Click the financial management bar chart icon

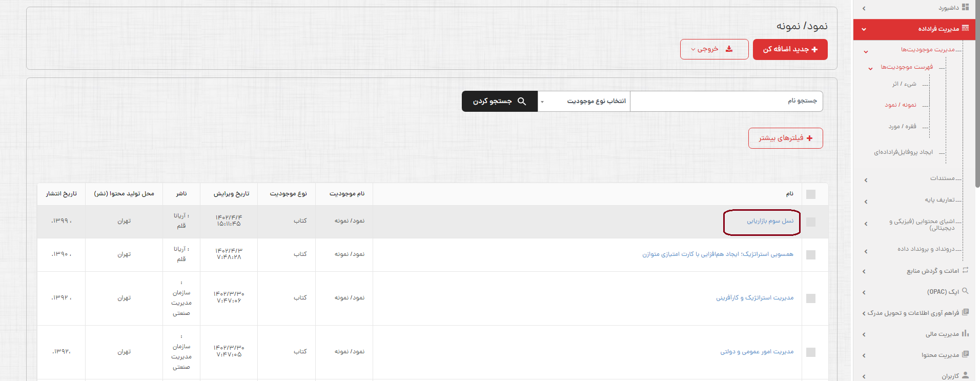pos(965,333)
